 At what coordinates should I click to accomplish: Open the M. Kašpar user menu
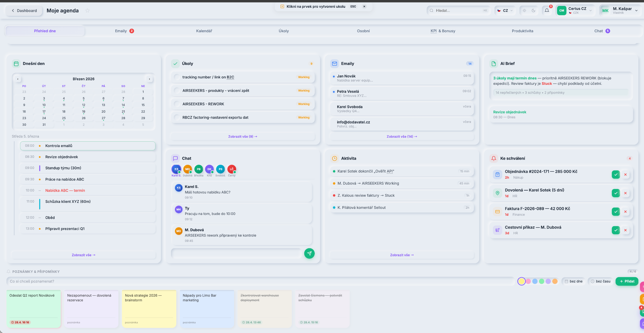(620, 10)
